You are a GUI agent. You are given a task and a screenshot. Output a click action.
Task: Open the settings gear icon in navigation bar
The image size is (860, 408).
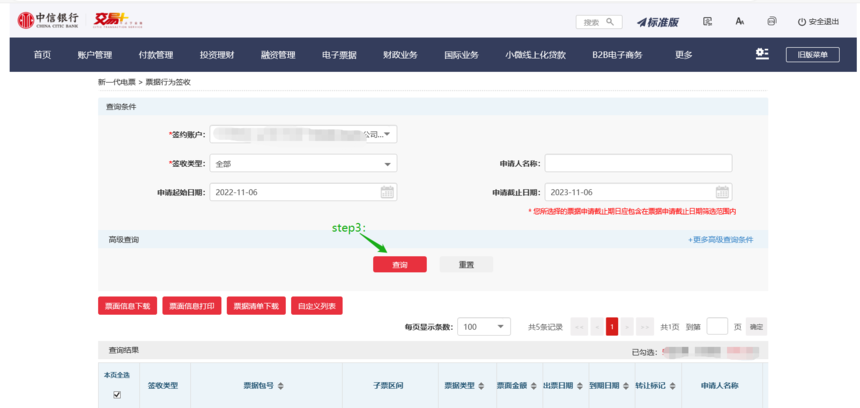pyautogui.click(x=762, y=54)
